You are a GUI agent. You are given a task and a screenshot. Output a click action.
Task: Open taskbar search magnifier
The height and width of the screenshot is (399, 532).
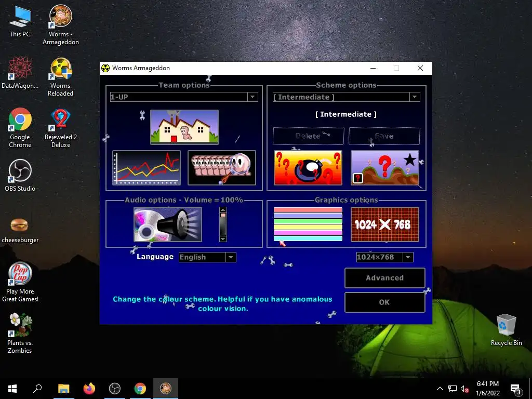pyautogui.click(x=37, y=389)
